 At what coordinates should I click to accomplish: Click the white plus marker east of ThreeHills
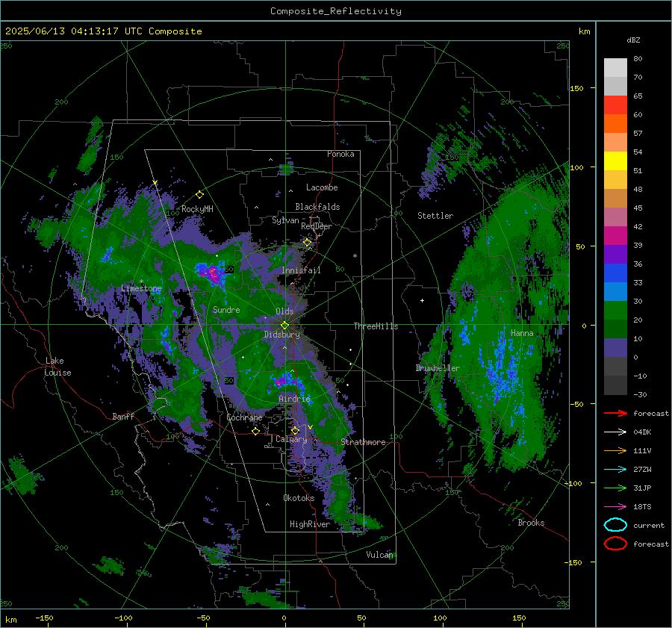(422, 300)
